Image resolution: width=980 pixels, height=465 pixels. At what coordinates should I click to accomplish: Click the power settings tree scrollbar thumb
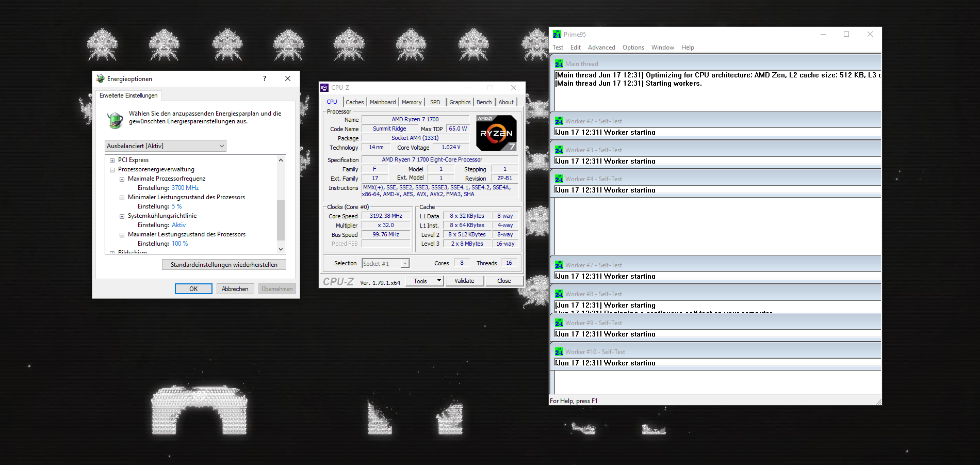tap(281, 220)
